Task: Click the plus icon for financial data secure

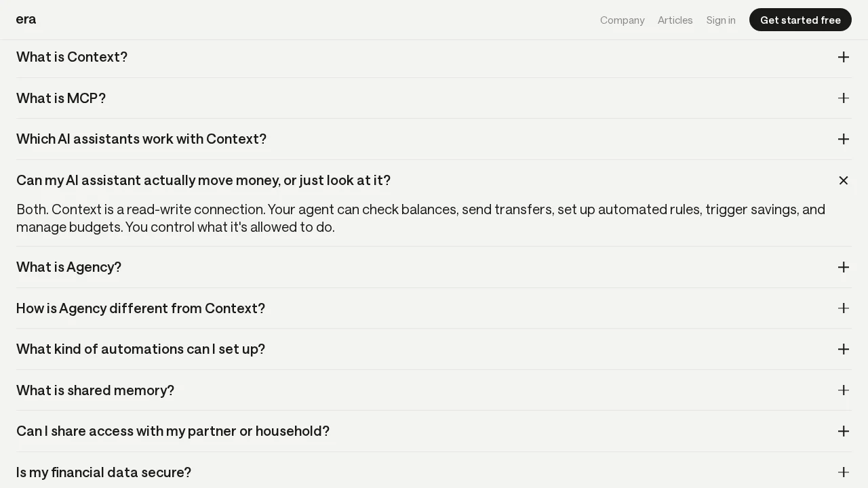Action: point(843,472)
